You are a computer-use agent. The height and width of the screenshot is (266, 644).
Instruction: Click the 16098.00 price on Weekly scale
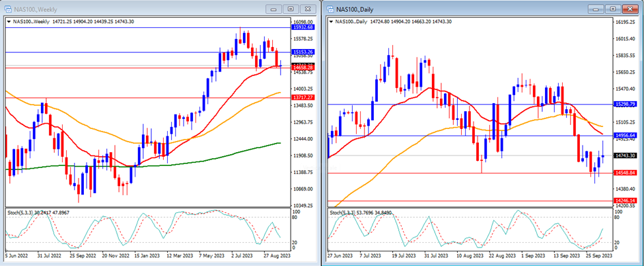[304, 22]
